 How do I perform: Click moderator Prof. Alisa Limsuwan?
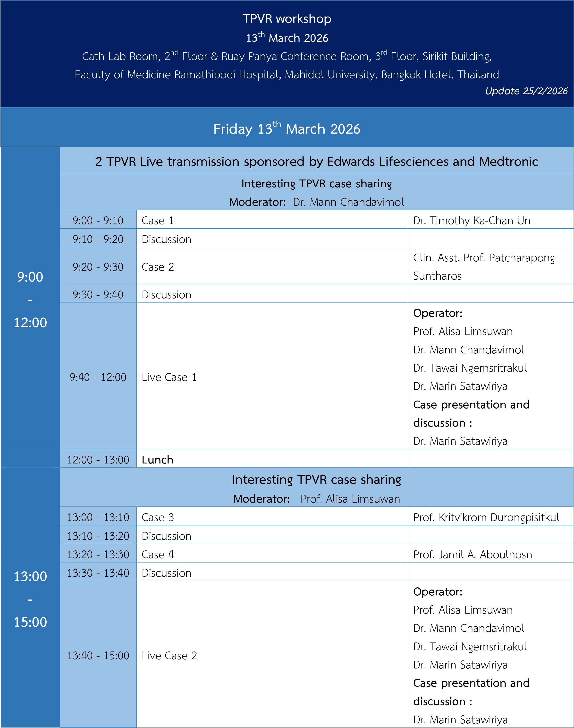350,499
